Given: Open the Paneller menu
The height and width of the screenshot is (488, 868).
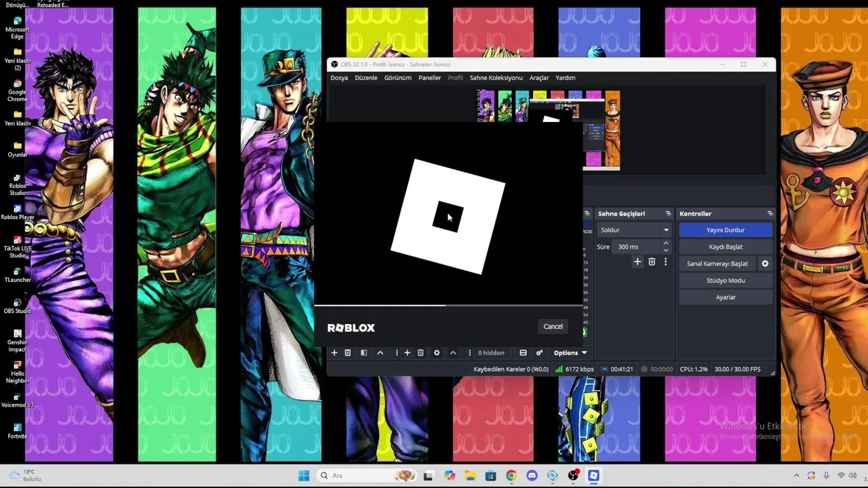Looking at the screenshot, I should click(430, 78).
